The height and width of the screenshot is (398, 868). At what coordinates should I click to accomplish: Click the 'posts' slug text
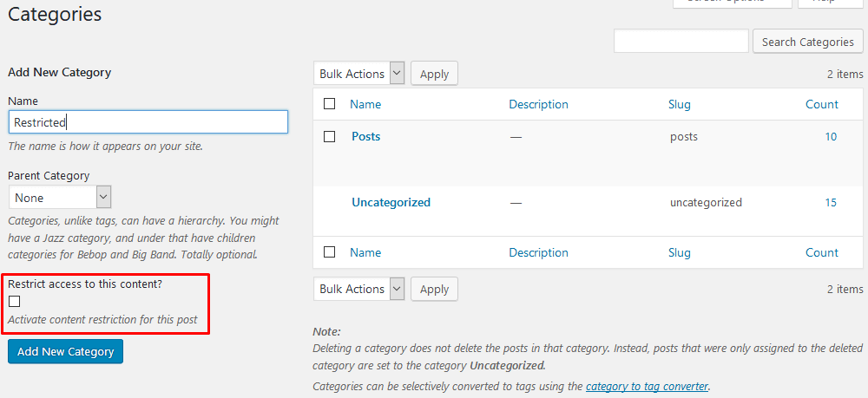(x=684, y=137)
